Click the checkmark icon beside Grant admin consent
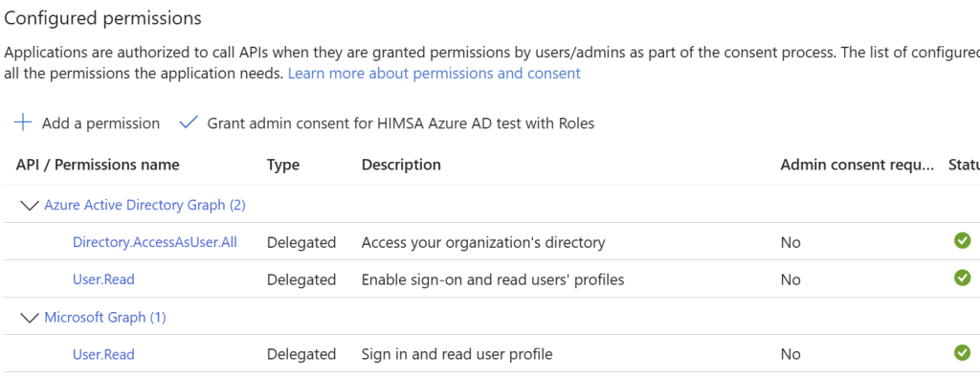980x379 pixels. pyautogui.click(x=189, y=123)
